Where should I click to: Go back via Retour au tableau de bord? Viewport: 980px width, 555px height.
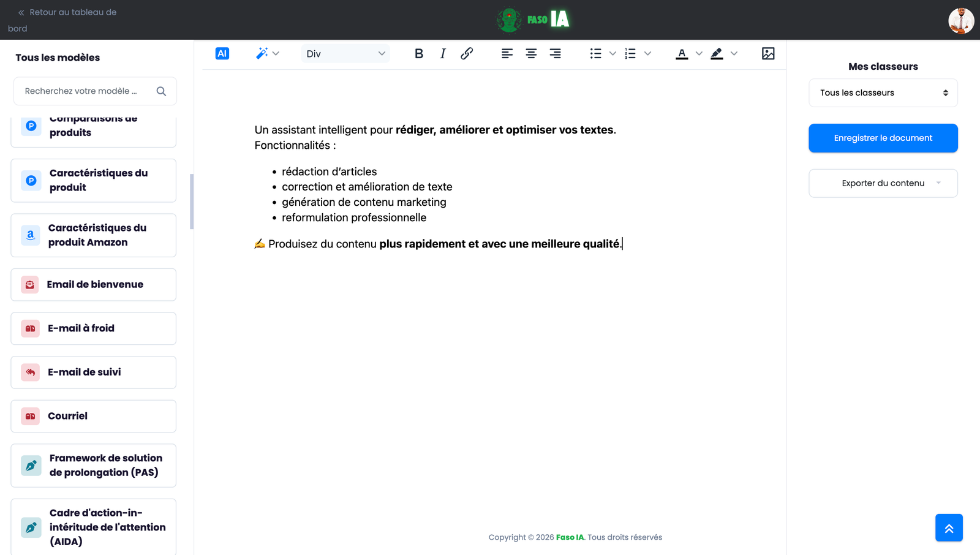click(x=66, y=13)
